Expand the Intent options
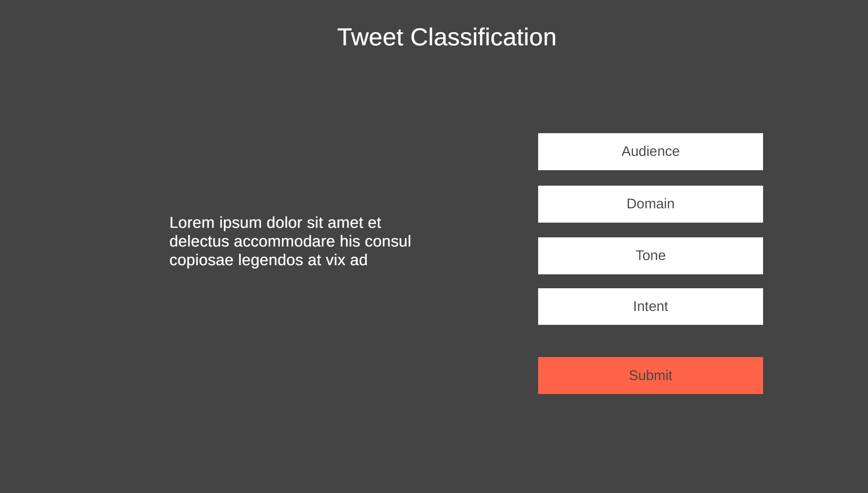Screen dimensions: 868x493 (x=650, y=307)
